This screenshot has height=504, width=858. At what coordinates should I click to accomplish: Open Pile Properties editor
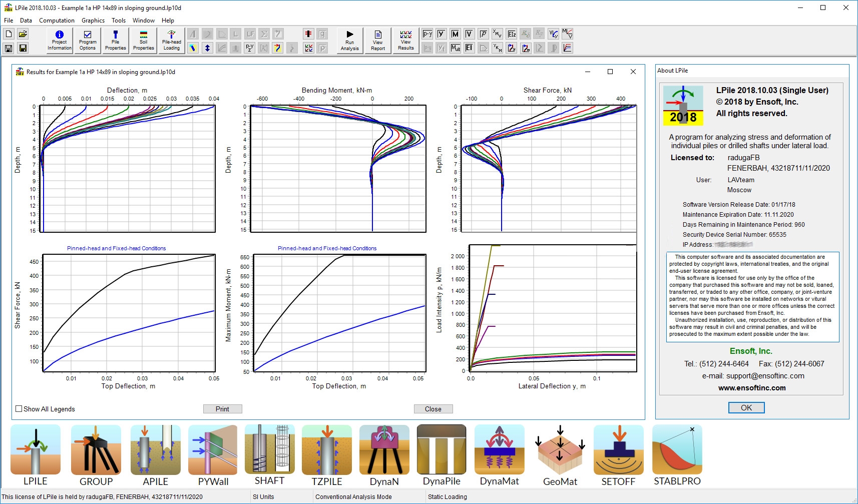pos(116,40)
